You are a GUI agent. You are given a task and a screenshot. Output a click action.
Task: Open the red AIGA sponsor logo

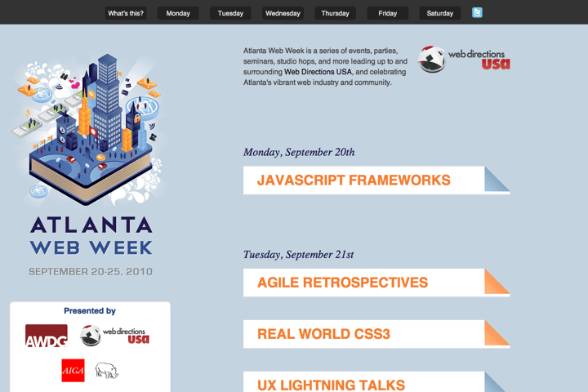click(73, 371)
